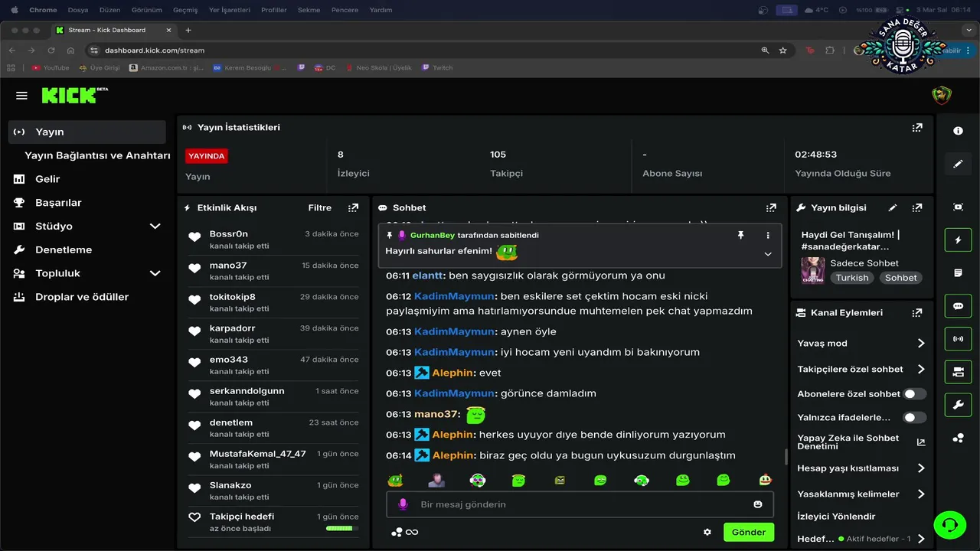The height and width of the screenshot is (551, 980).
Task: Open the hamburger menu beside the Kick logo
Action: click(21, 96)
